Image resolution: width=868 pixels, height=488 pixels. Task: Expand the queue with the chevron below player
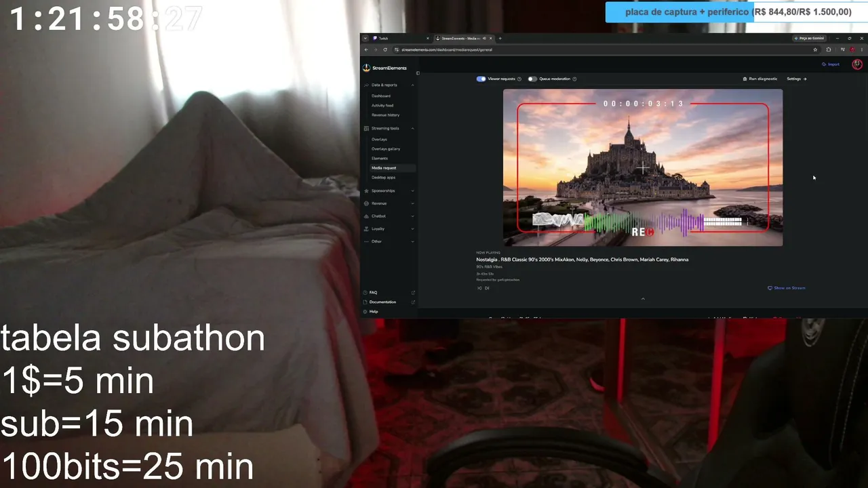643,299
